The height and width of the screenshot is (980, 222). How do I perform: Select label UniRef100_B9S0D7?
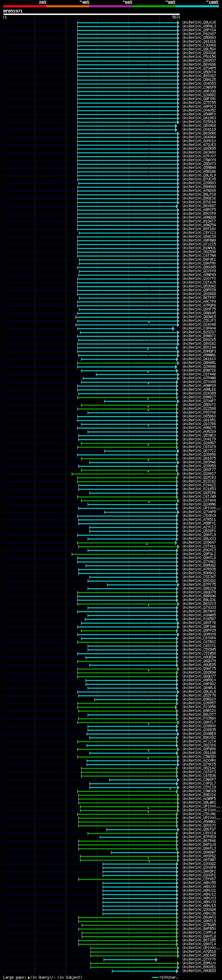tap(199, 76)
